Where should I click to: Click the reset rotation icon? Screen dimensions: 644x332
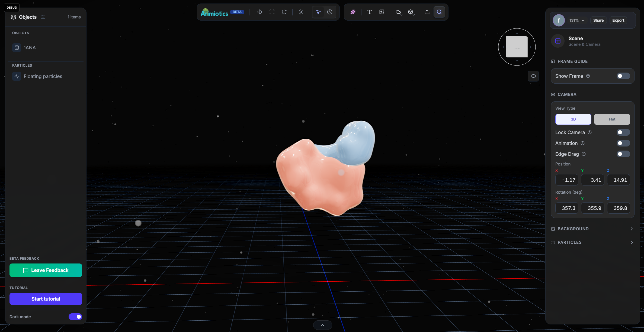284,12
